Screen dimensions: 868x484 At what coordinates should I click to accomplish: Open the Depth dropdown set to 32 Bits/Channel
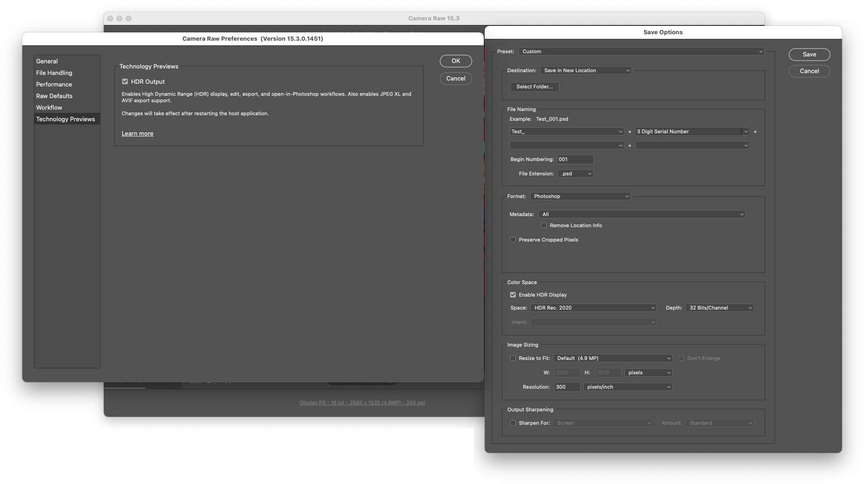coord(719,308)
